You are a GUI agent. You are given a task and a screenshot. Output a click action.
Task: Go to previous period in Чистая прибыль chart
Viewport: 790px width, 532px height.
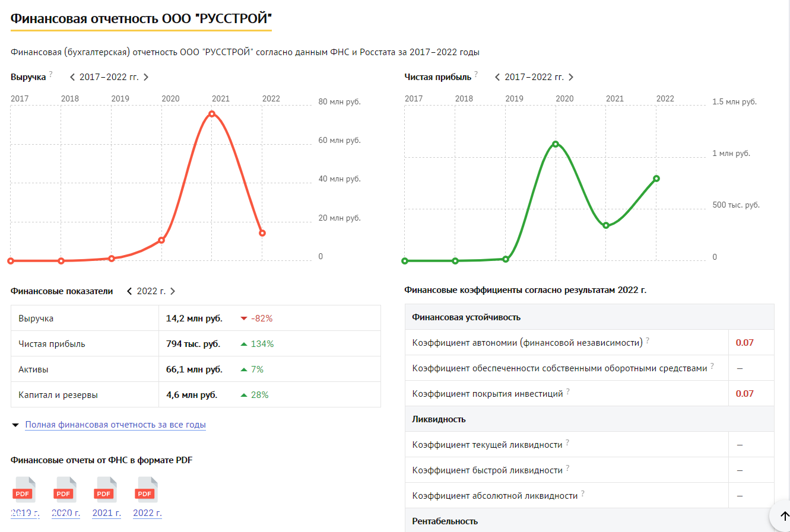tap(497, 77)
